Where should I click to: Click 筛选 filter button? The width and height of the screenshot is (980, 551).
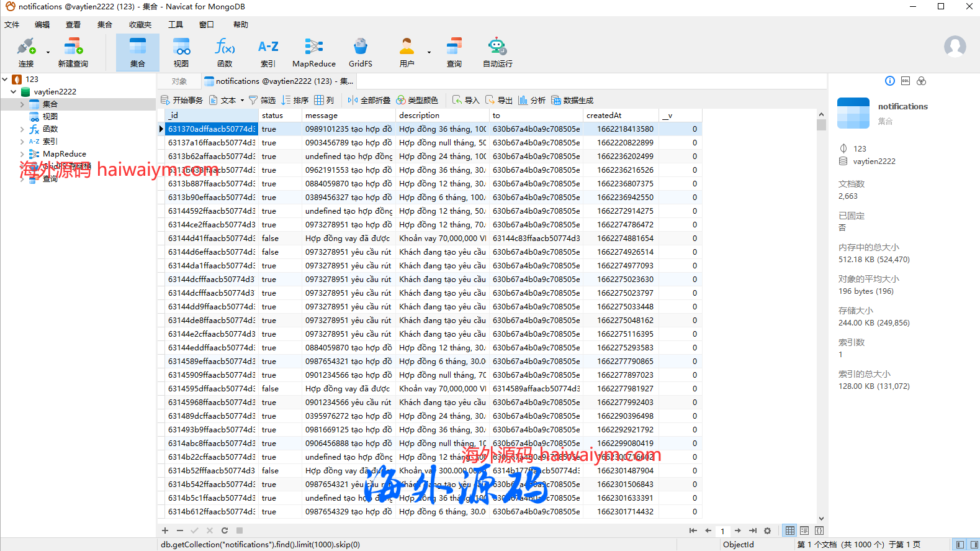click(262, 100)
